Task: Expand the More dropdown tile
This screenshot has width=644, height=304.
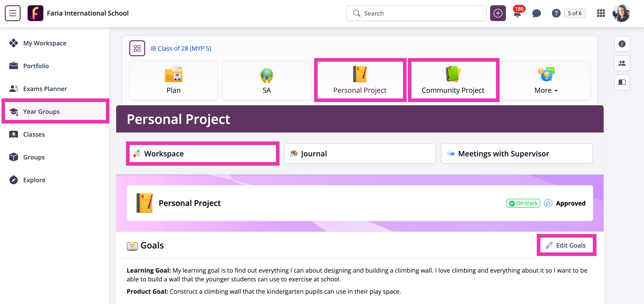Action: point(546,80)
